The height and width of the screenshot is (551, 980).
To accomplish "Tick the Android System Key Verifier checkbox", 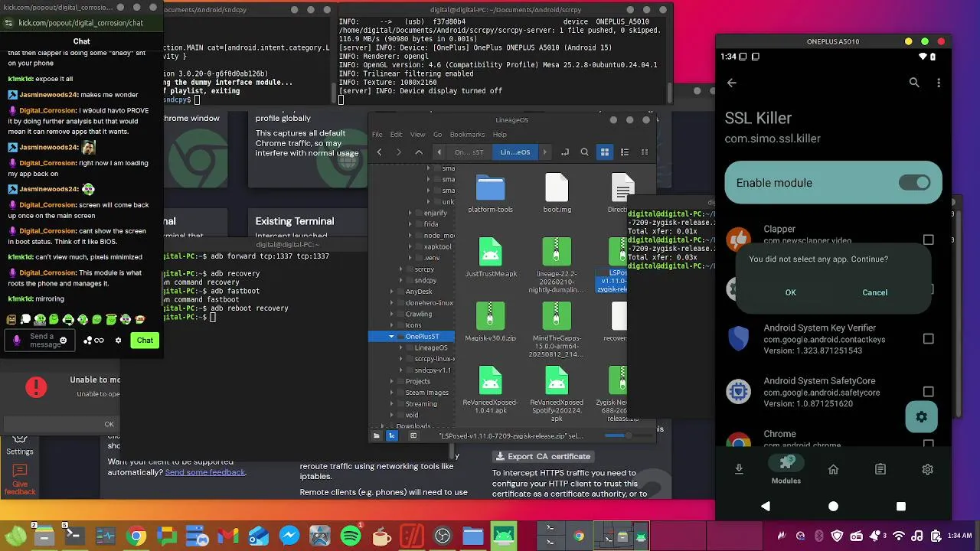I will pos(929,338).
